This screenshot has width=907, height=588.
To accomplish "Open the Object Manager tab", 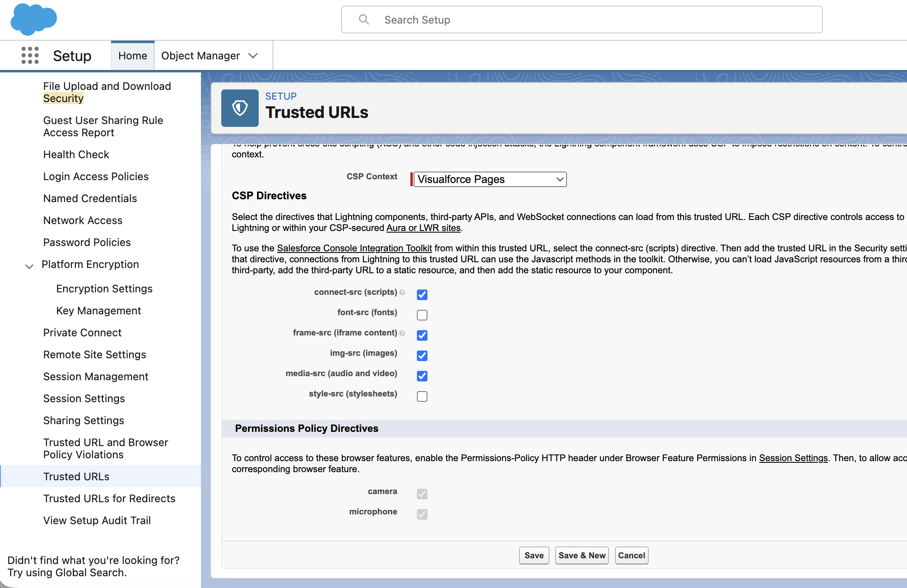I will [201, 56].
